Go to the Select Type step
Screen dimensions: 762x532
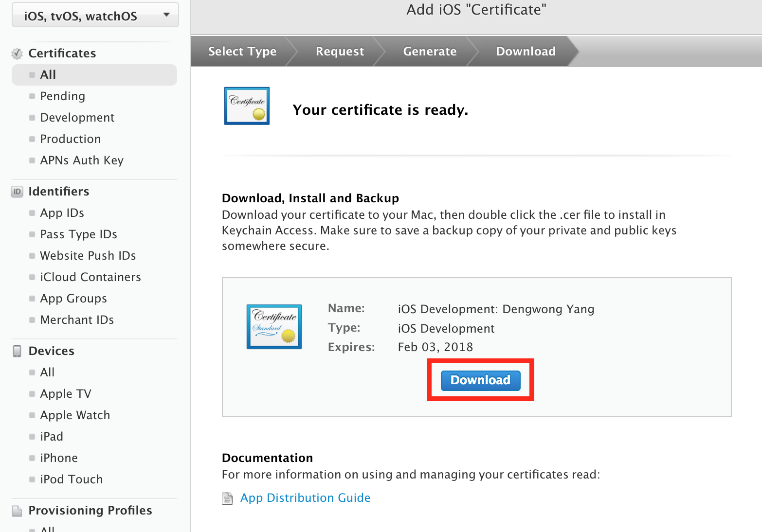point(242,52)
